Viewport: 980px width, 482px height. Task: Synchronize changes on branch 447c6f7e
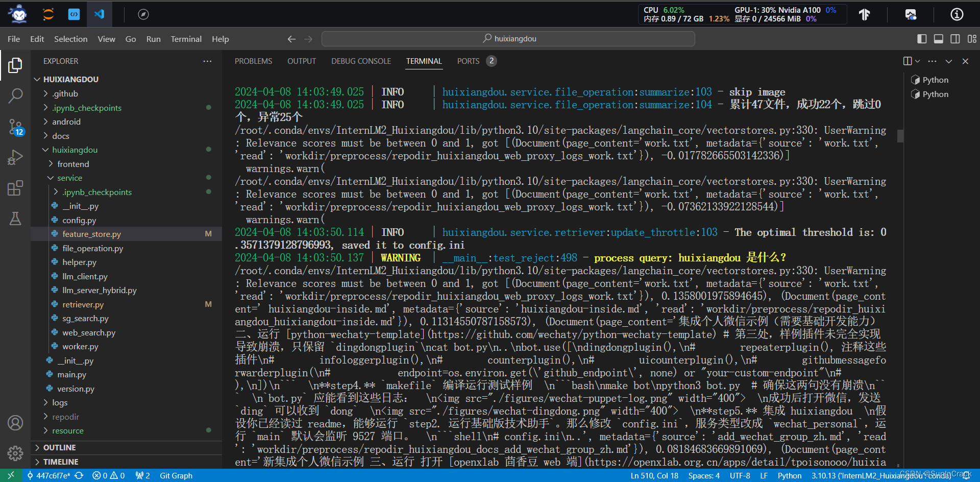tap(79, 475)
